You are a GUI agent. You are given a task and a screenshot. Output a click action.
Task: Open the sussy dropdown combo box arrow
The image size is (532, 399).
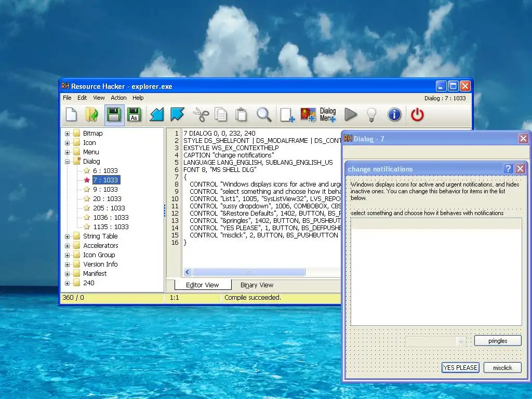click(x=460, y=341)
